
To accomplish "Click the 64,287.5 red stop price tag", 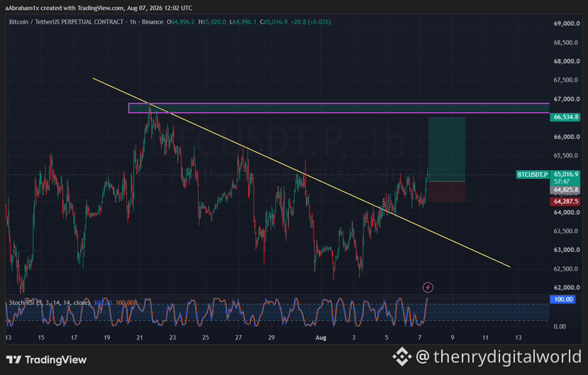I will point(565,202).
